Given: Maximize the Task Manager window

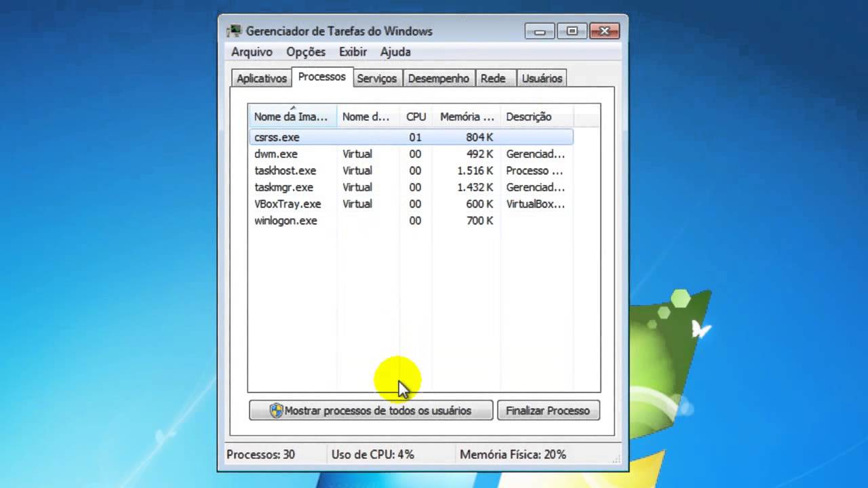Looking at the screenshot, I should [572, 31].
